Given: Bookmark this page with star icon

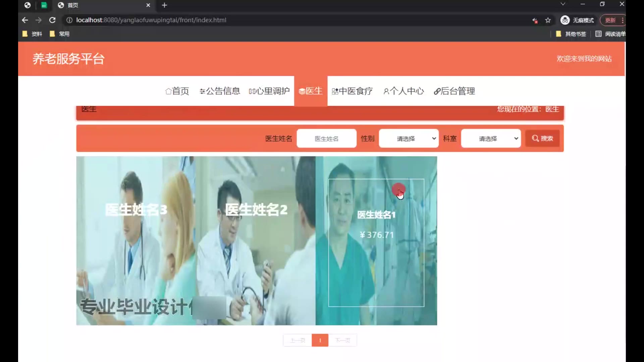Looking at the screenshot, I should tap(548, 20).
